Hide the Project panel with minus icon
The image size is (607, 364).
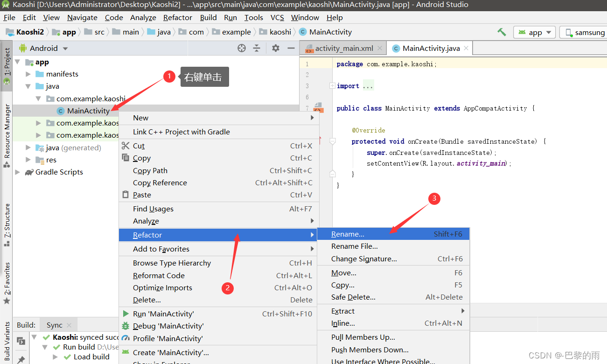(291, 48)
